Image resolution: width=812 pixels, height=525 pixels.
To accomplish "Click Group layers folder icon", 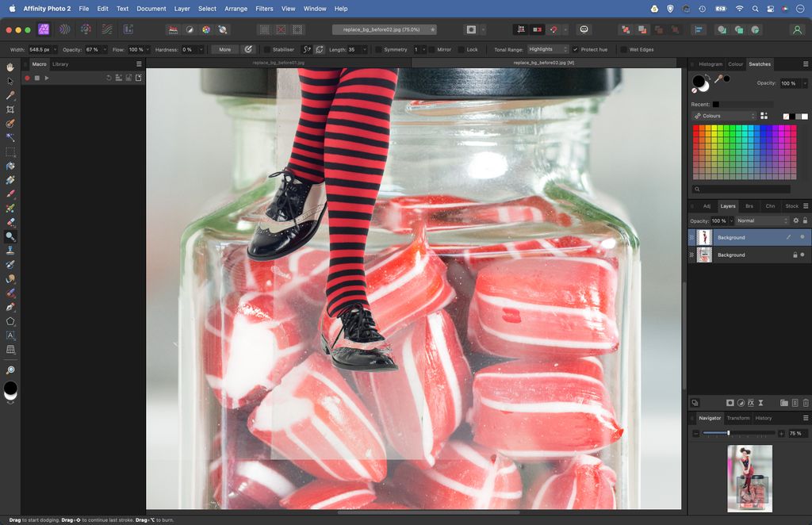I will (784, 403).
